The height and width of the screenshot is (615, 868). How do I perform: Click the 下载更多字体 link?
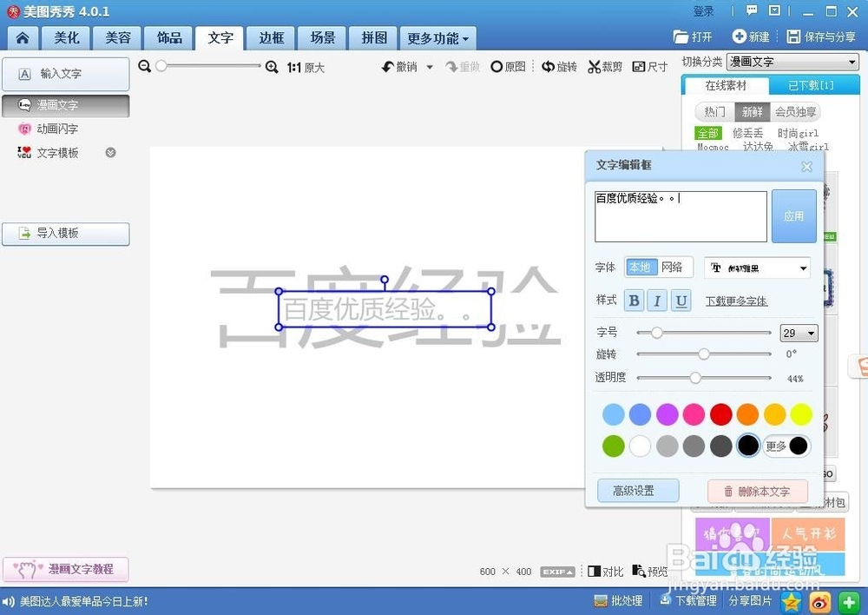(x=736, y=301)
